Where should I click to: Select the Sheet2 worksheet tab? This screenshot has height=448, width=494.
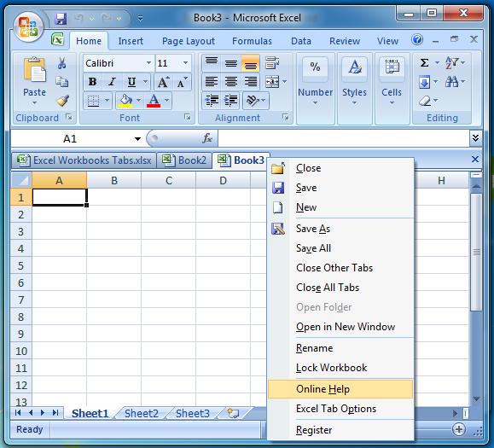(142, 413)
